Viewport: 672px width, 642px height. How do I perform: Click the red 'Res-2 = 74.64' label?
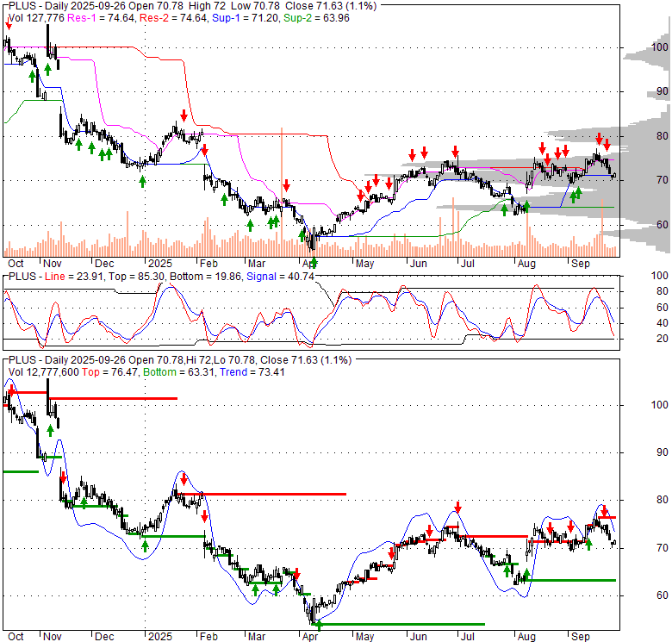tap(173, 18)
